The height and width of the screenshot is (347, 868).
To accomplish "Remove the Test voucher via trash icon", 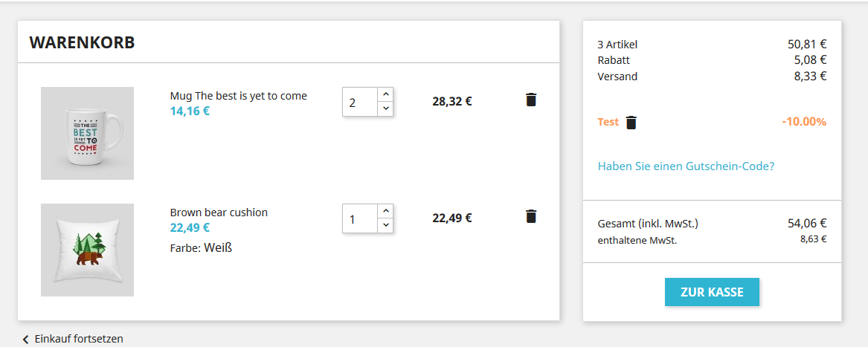I will tap(631, 123).
